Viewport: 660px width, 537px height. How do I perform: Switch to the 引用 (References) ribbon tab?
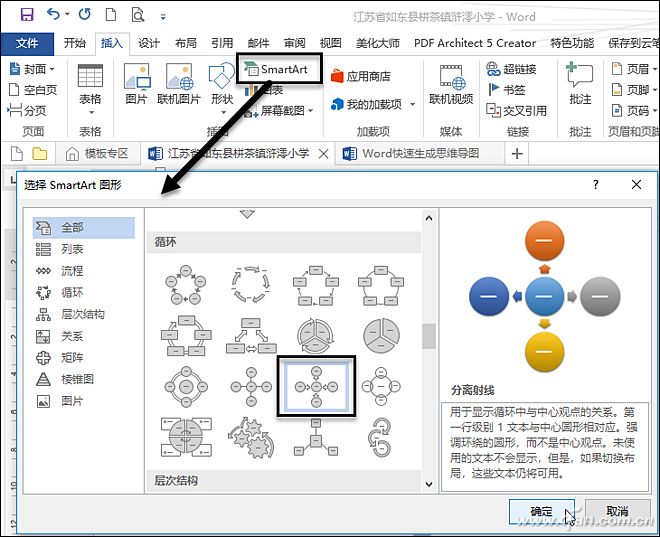coord(222,43)
